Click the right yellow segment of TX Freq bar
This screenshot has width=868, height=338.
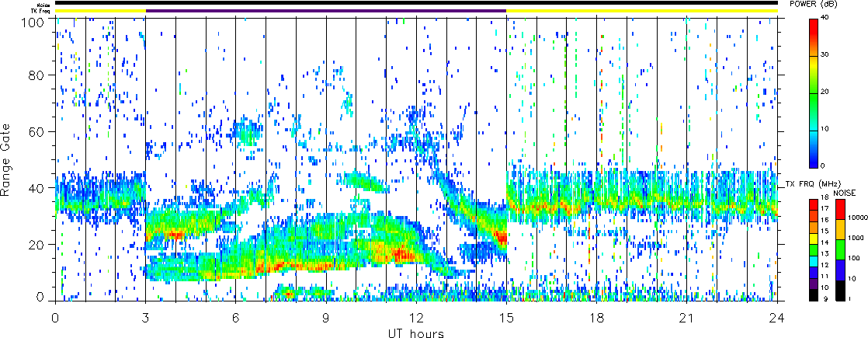point(642,11)
